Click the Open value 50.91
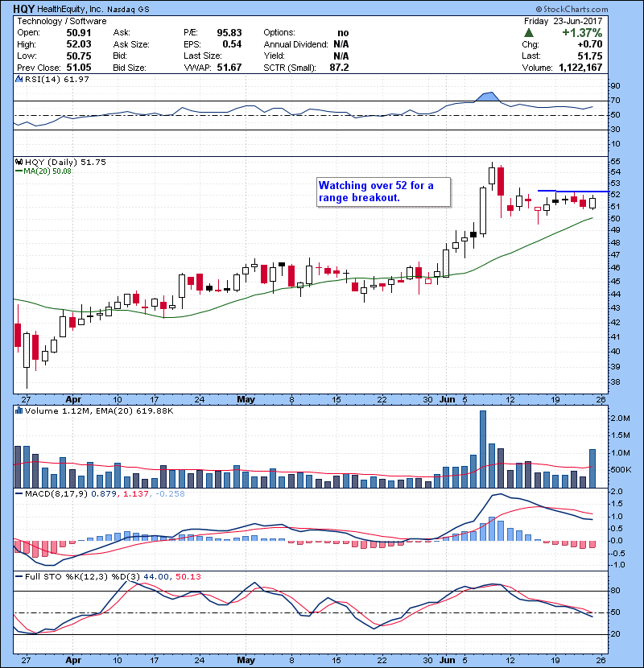This screenshot has height=668, width=644. [x=78, y=33]
